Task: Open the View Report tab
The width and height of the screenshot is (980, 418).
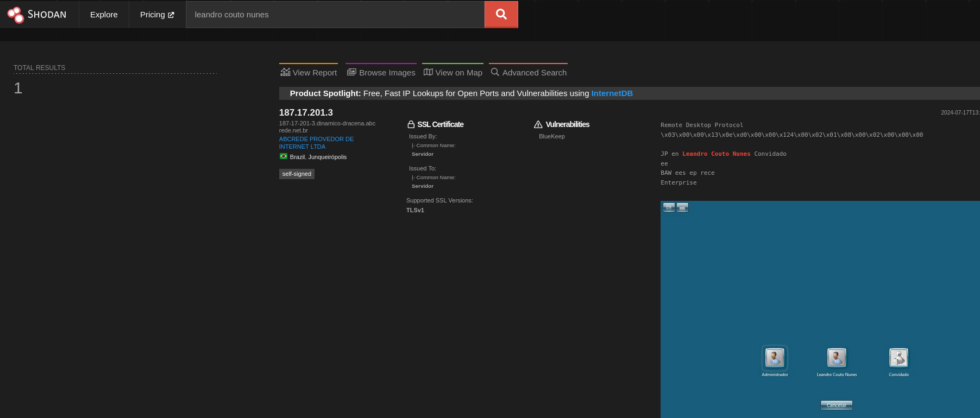Action: click(309, 72)
